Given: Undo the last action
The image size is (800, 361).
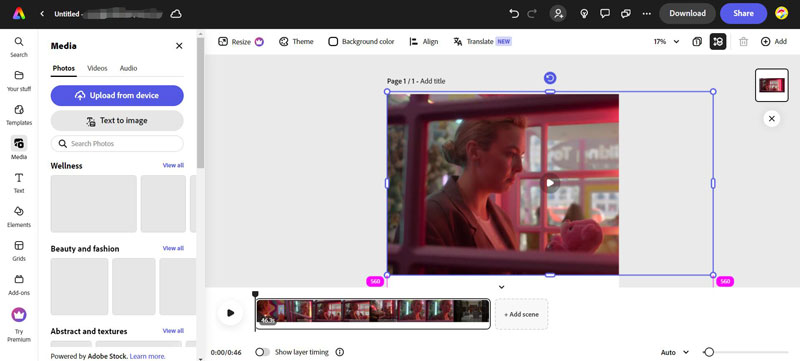Looking at the screenshot, I should [x=514, y=14].
